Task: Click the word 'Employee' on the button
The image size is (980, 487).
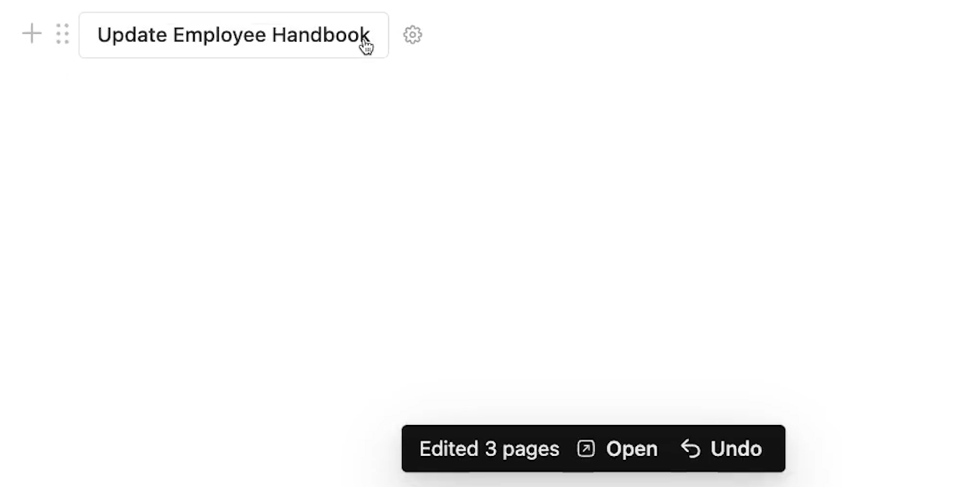Action: tap(219, 36)
